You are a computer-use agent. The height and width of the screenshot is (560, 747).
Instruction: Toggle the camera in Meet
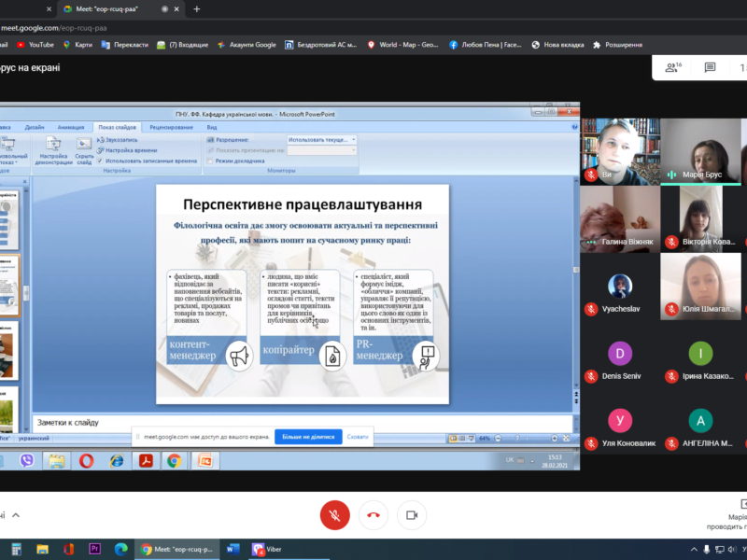click(x=412, y=514)
